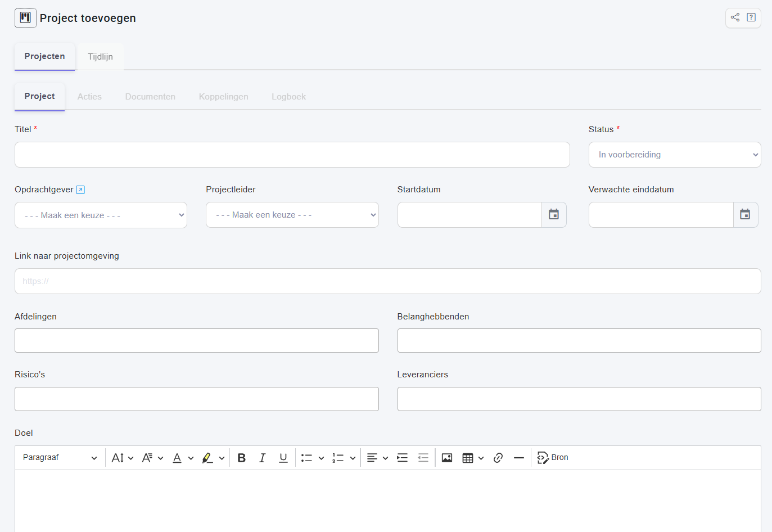Open the help question-mark icon
Image resolution: width=772 pixels, height=532 pixels.
751,17
